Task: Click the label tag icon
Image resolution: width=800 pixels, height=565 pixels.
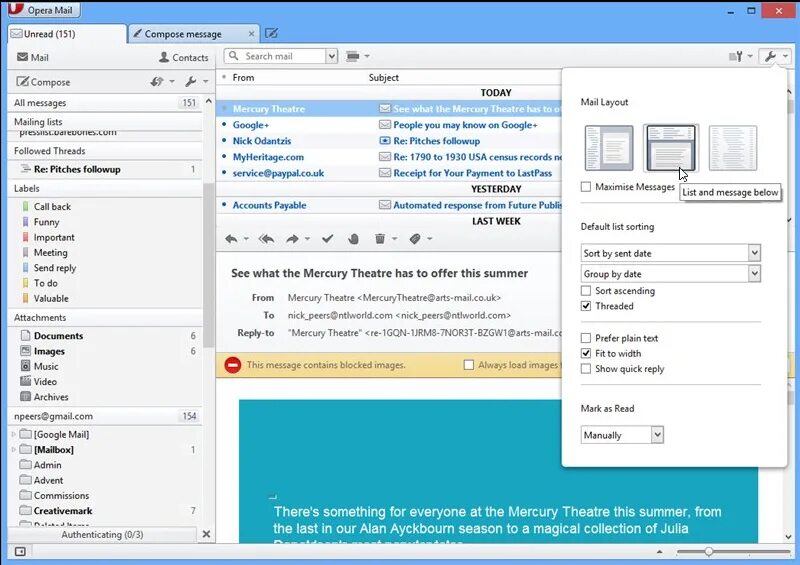Action: click(415, 238)
